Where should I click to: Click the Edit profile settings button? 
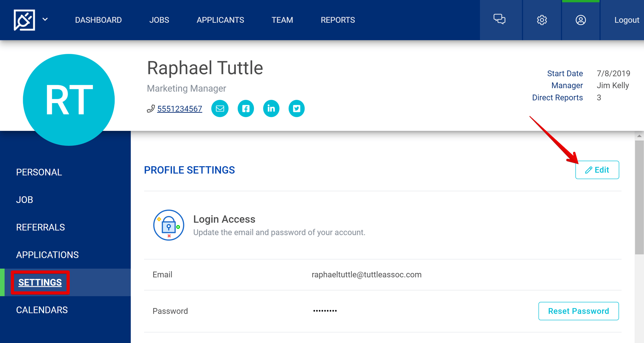597,170
